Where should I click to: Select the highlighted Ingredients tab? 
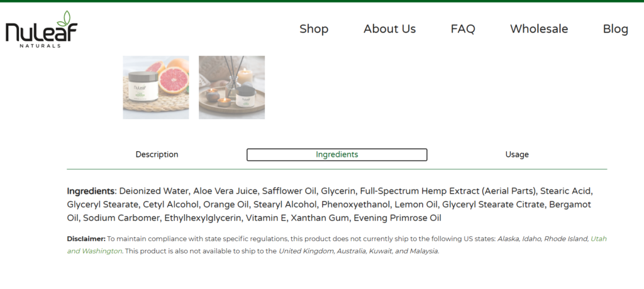pyautogui.click(x=337, y=154)
